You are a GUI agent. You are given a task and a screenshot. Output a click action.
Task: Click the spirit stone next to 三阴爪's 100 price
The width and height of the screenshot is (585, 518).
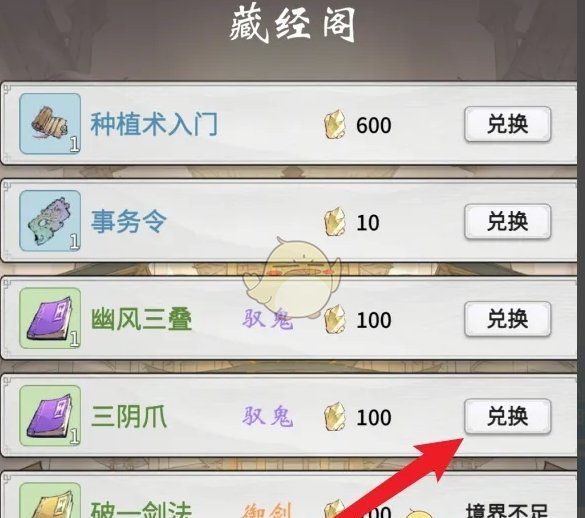point(335,416)
